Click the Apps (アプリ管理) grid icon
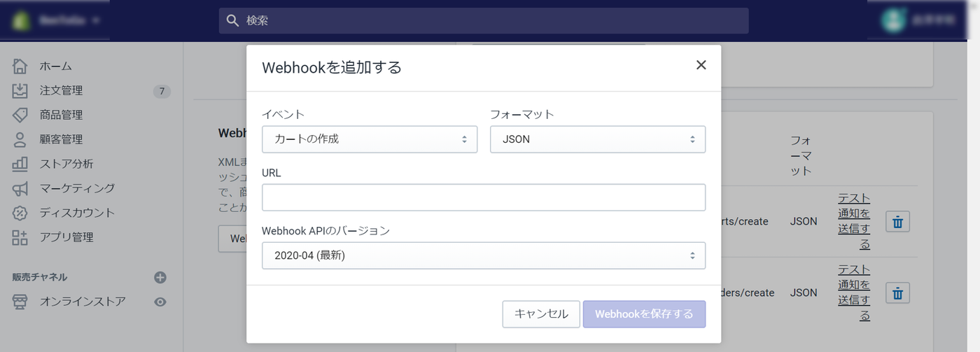 [x=20, y=237]
